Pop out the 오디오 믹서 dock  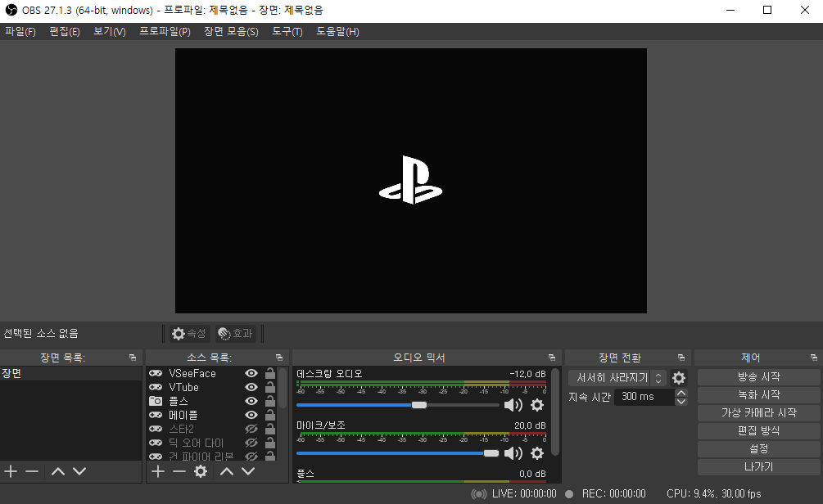coord(552,358)
